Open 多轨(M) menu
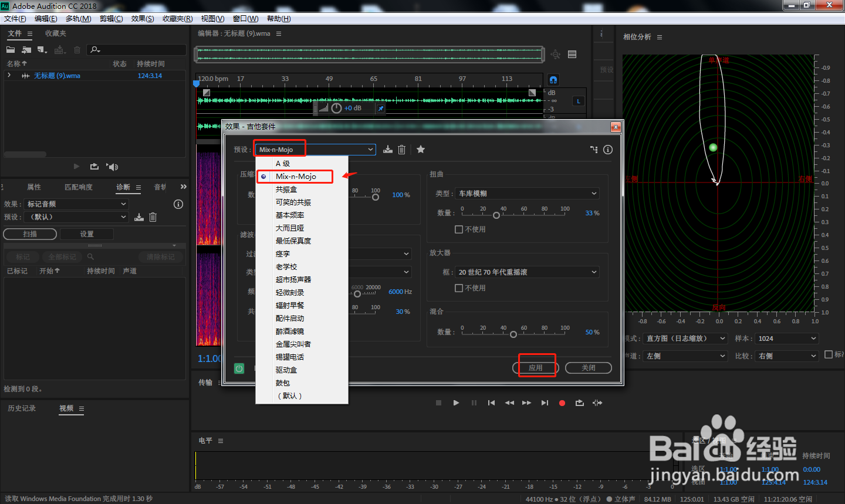 (x=78, y=19)
